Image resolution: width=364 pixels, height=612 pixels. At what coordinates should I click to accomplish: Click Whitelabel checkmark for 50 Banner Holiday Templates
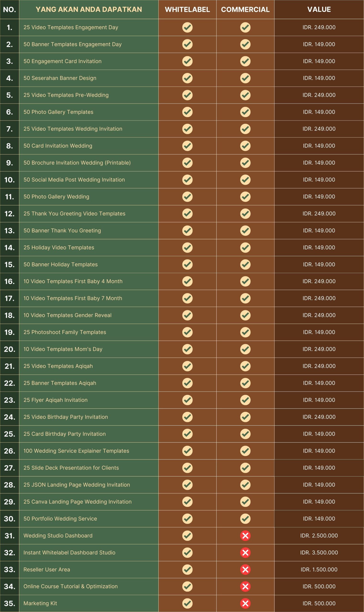pos(187,264)
